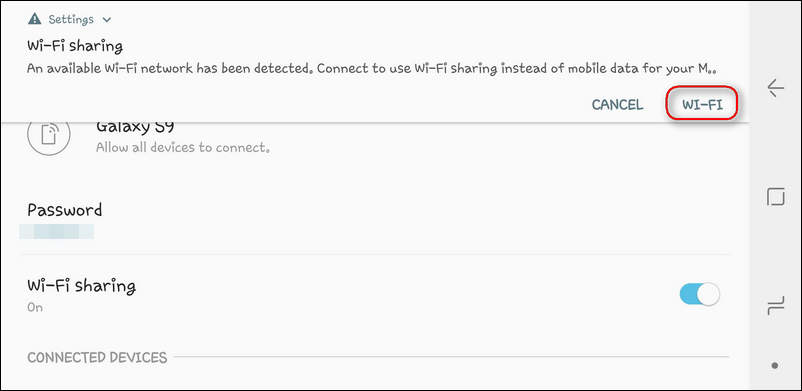Open the Password setting row
The width and height of the screenshot is (802, 391).
[374, 221]
